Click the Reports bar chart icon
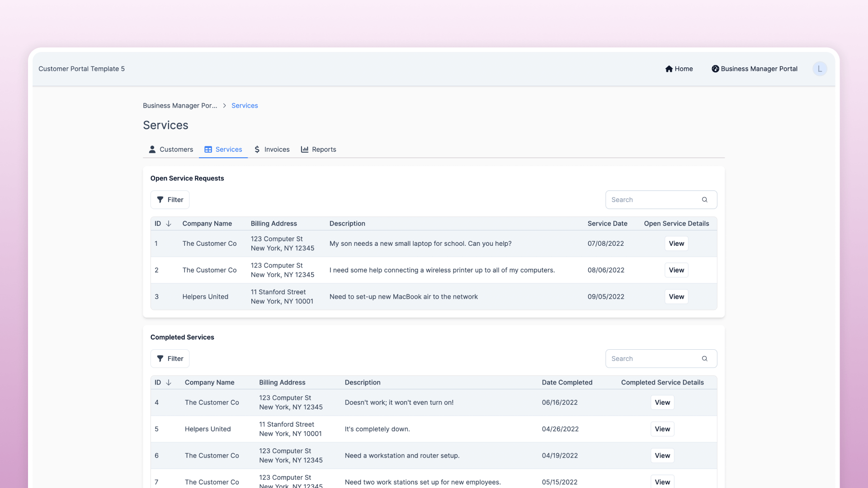Viewport: 868px width, 488px height. 305,150
